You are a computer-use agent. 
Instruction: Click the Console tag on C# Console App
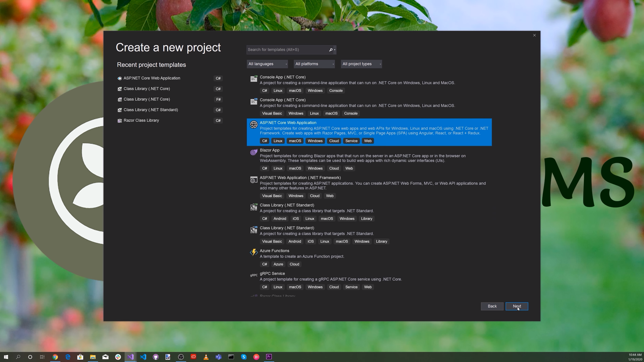point(336,91)
